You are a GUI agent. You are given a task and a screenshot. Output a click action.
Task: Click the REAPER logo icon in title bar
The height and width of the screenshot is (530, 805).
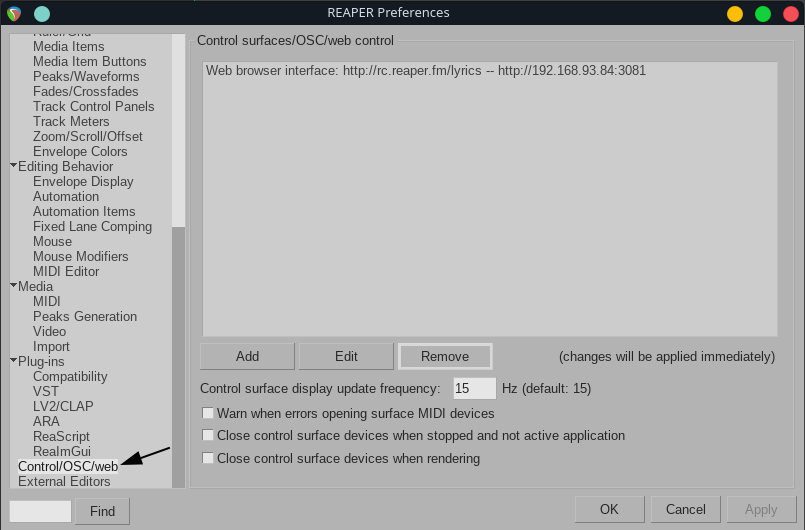pyautogui.click(x=14, y=13)
